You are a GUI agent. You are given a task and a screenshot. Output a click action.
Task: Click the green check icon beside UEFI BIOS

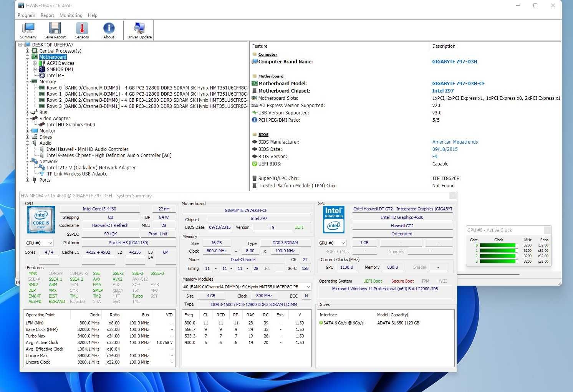pos(254,164)
